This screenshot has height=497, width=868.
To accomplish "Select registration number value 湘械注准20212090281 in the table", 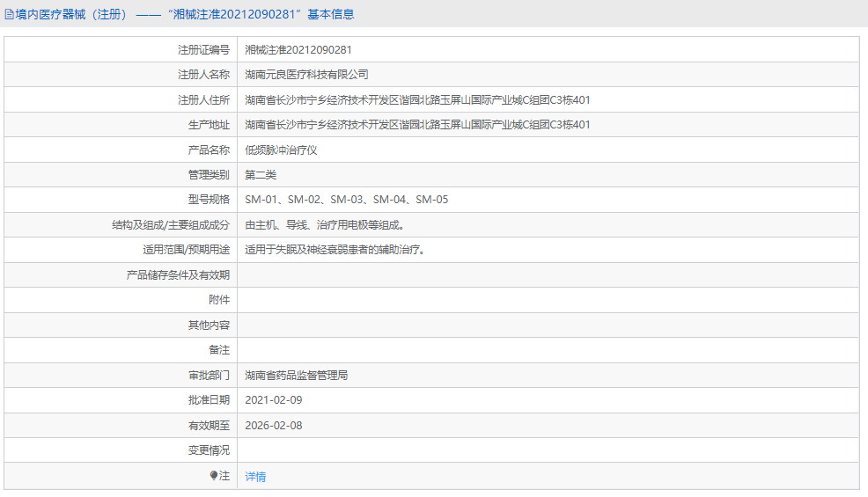I will 298,50.
